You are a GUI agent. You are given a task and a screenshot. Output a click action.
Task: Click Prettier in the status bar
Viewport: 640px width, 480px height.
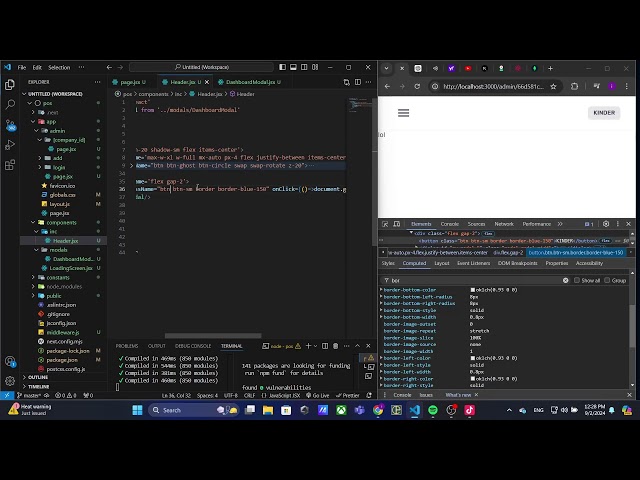348,395
